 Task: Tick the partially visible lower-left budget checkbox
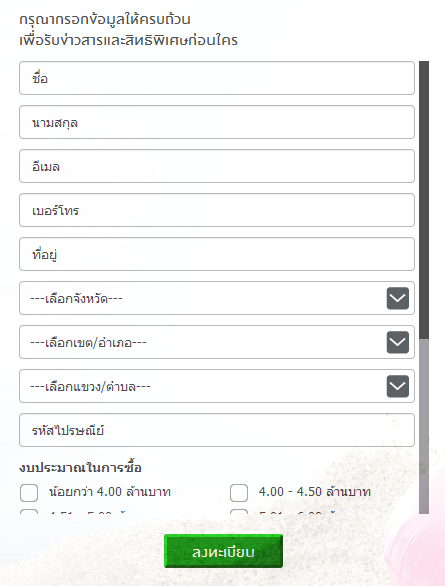[x=29, y=511]
